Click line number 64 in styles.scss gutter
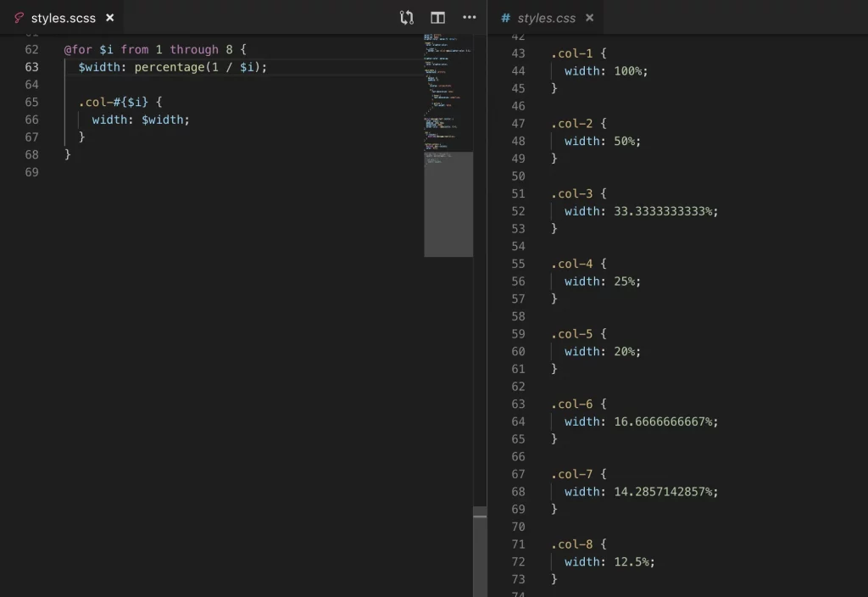868x597 pixels. [x=31, y=85]
